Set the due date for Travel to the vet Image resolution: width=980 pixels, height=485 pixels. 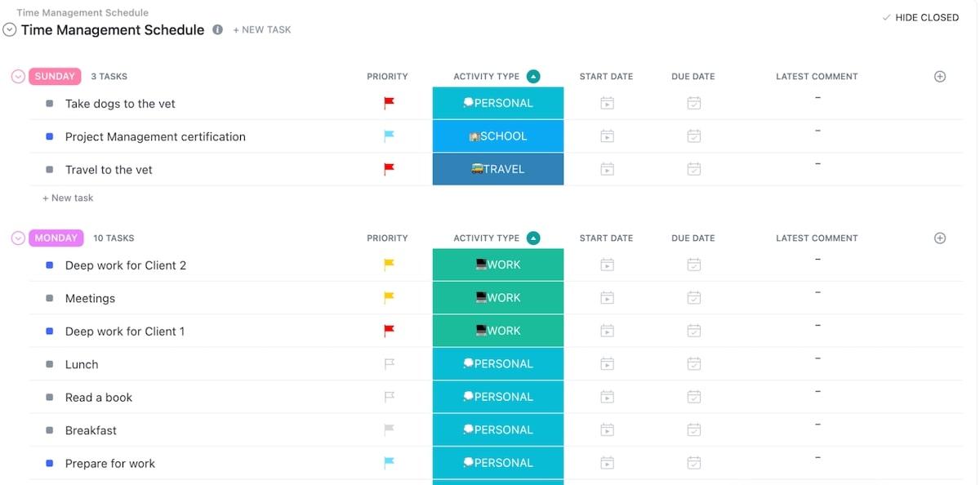(693, 170)
